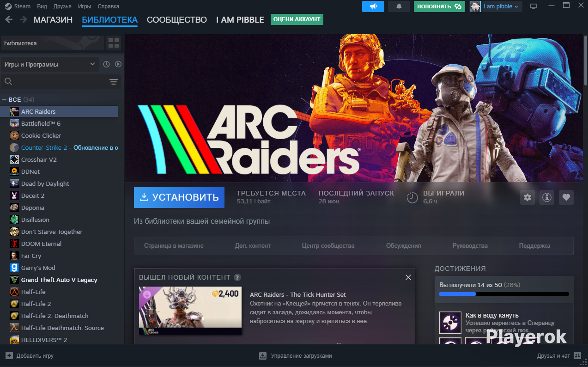Open the Справка menu
Viewport: 588px width, 367px height.
tap(108, 6)
